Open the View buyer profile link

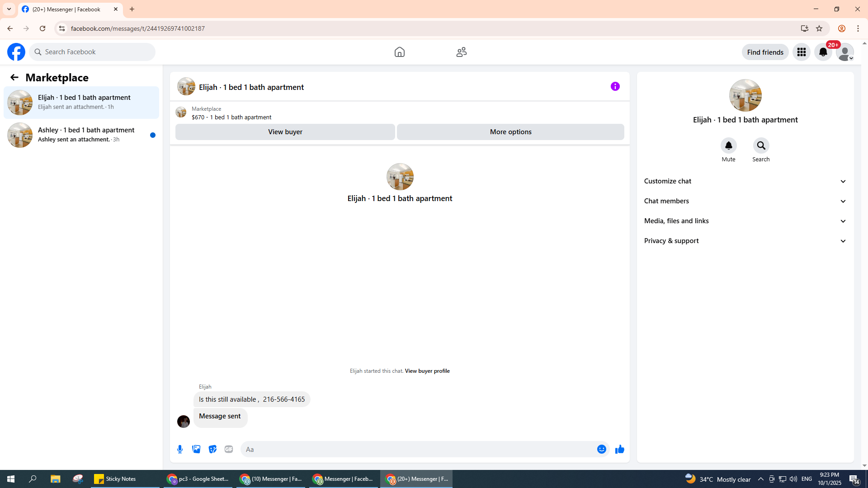427,371
